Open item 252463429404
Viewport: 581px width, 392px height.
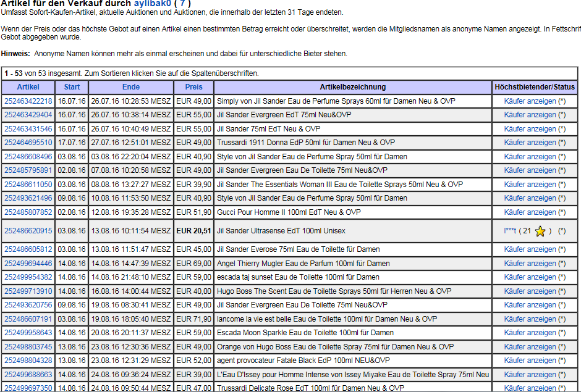(x=28, y=115)
